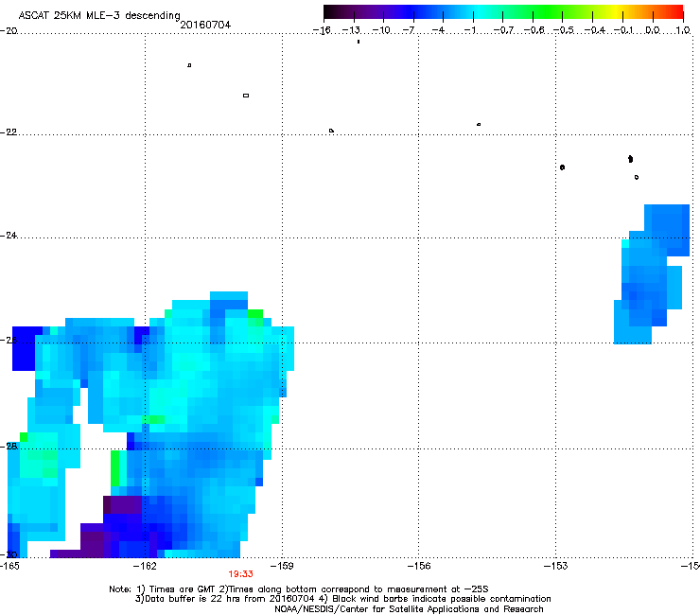Image resolution: width=700 pixels, height=615 pixels.
Task: Click the -20 latitude axis label
Action: (x=9, y=31)
